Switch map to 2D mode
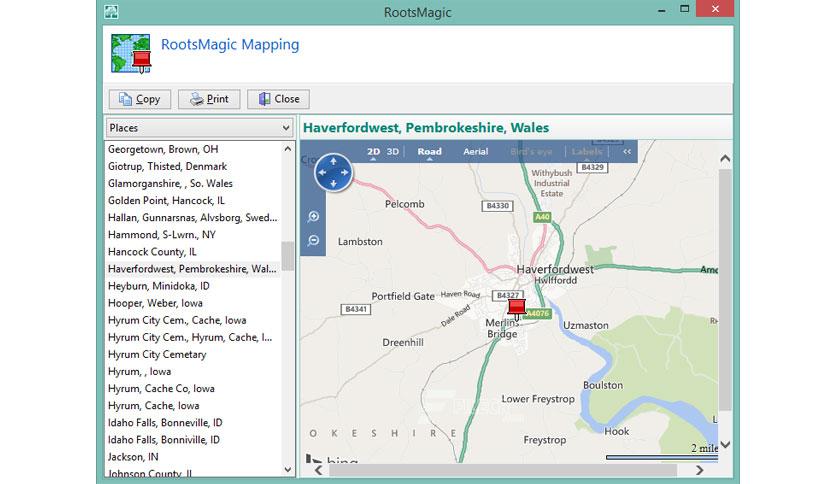The image size is (836, 484). point(373,151)
